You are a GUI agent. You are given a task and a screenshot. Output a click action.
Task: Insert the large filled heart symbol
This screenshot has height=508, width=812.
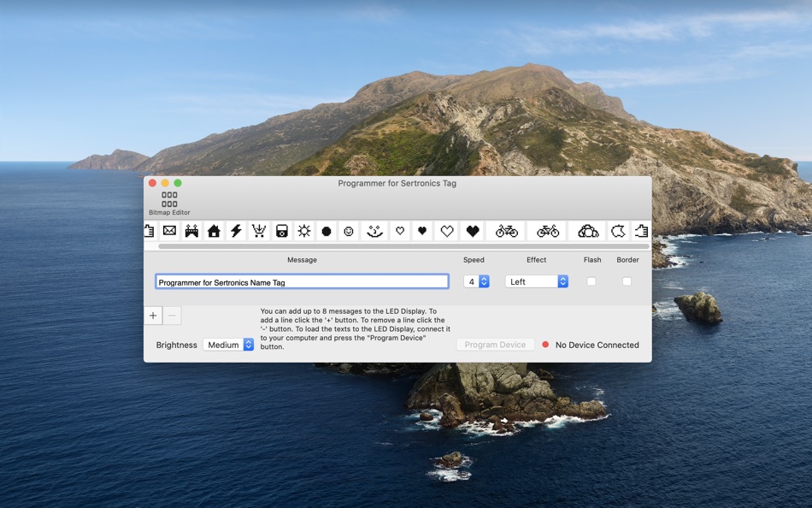pyautogui.click(x=473, y=231)
